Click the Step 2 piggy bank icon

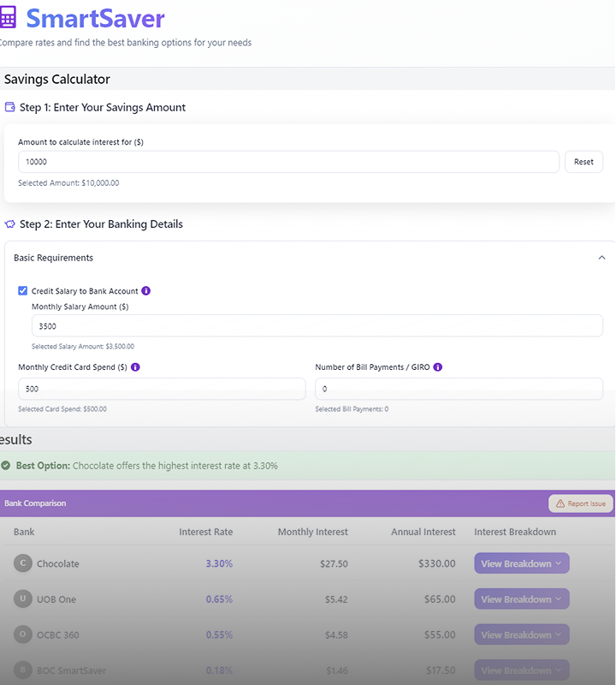10,223
